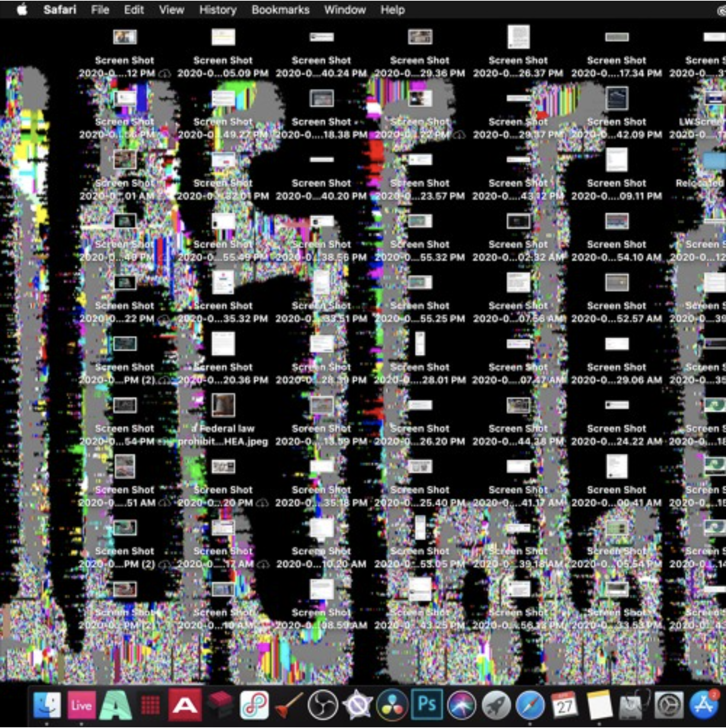The height and width of the screenshot is (728, 726).
Task: Click the Window menu item
Action: (x=345, y=10)
